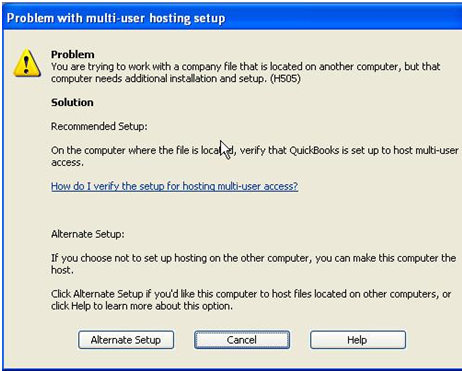Click the Alternate Setup button
The image size is (462, 371).
coord(126,340)
